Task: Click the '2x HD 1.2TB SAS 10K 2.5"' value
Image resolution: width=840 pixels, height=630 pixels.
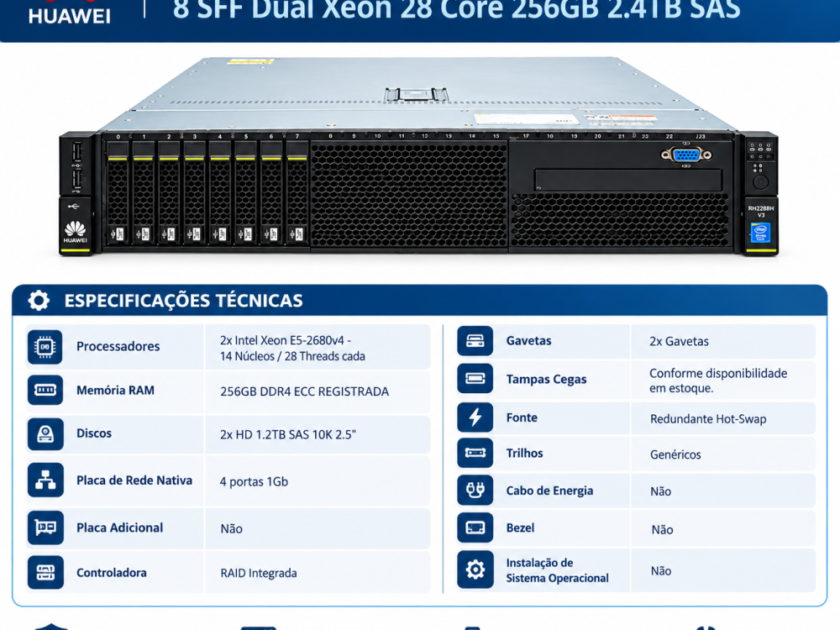Action: [x=288, y=434]
